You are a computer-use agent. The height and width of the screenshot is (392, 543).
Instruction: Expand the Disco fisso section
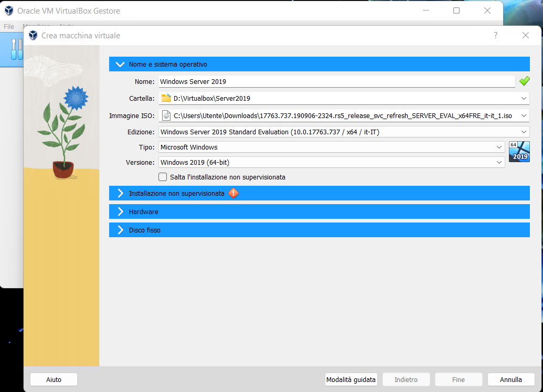[x=320, y=230]
